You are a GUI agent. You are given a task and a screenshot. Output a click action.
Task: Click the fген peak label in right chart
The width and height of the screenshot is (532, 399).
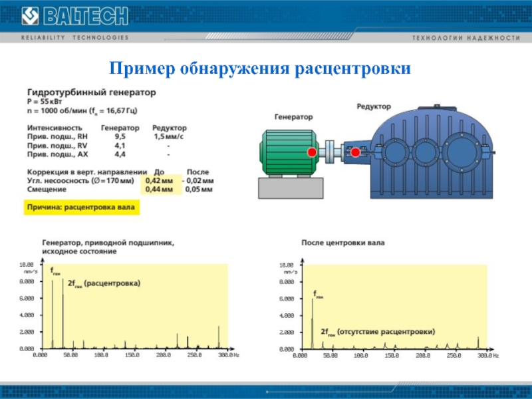tap(318, 295)
